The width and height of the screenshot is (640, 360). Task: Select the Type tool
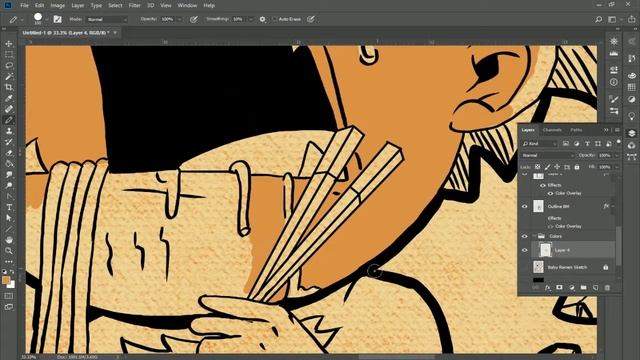coord(9,207)
